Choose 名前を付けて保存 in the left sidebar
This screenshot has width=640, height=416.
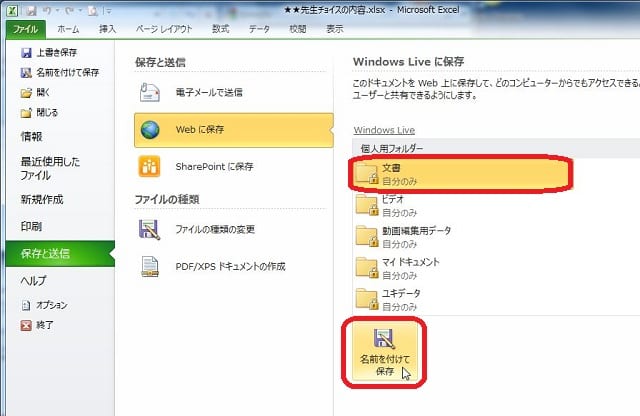(66, 73)
